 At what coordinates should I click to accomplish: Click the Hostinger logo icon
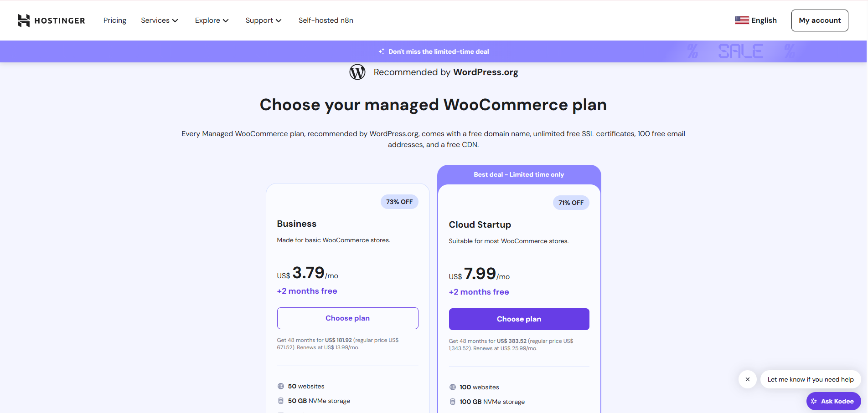[24, 20]
